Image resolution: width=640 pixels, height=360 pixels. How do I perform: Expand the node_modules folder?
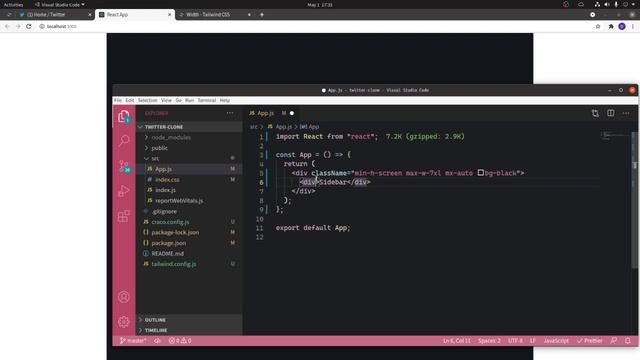(171, 138)
